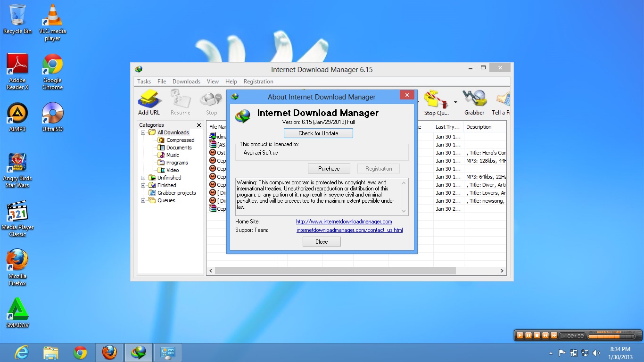Click the horizontal scrollbar of download list
The width and height of the screenshot is (644, 362).
(335, 271)
